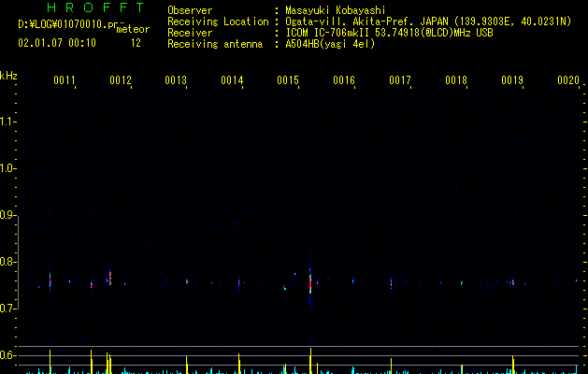The height and width of the screenshot is (374, 588).
Task: Click the 0019 time marker
Action: (x=512, y=80)
